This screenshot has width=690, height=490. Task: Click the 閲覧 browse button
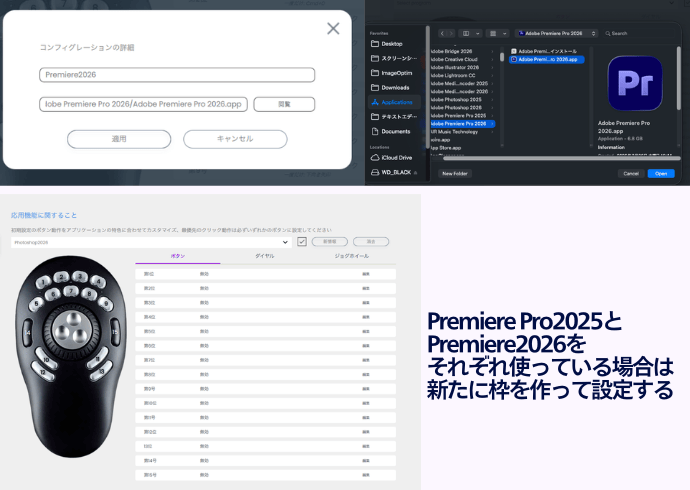284,104
